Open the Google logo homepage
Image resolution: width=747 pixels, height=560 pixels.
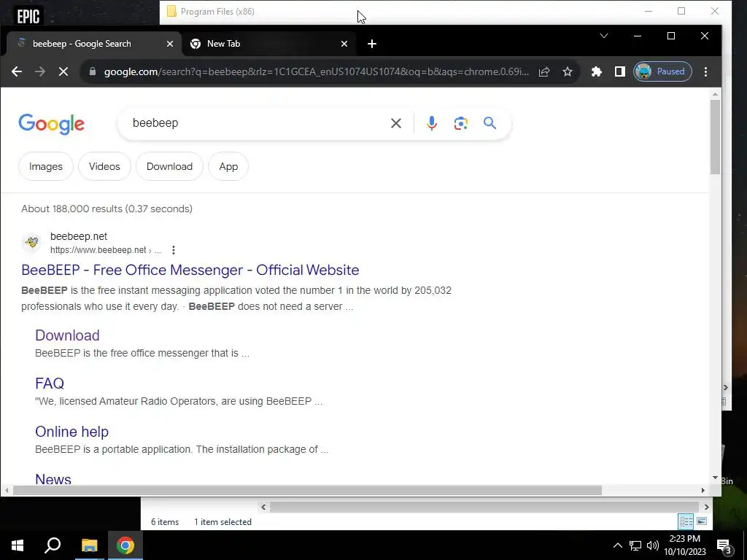coord(52,124)
